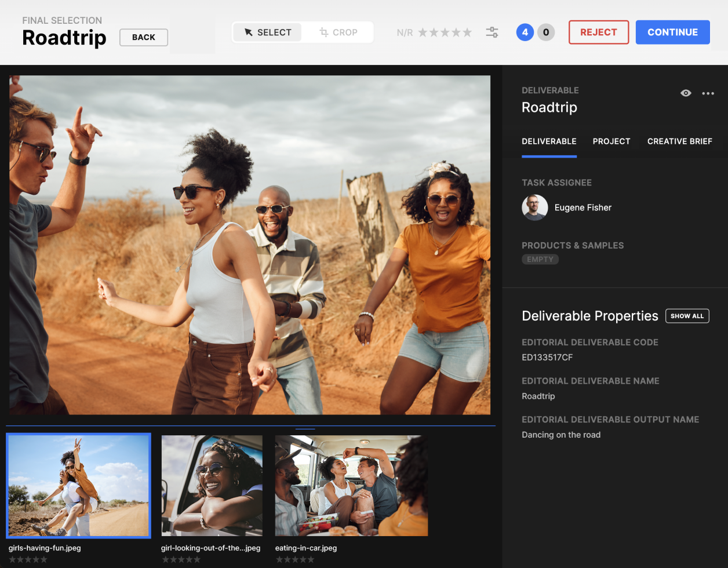Activate the CROP tool

pos(338,32)
